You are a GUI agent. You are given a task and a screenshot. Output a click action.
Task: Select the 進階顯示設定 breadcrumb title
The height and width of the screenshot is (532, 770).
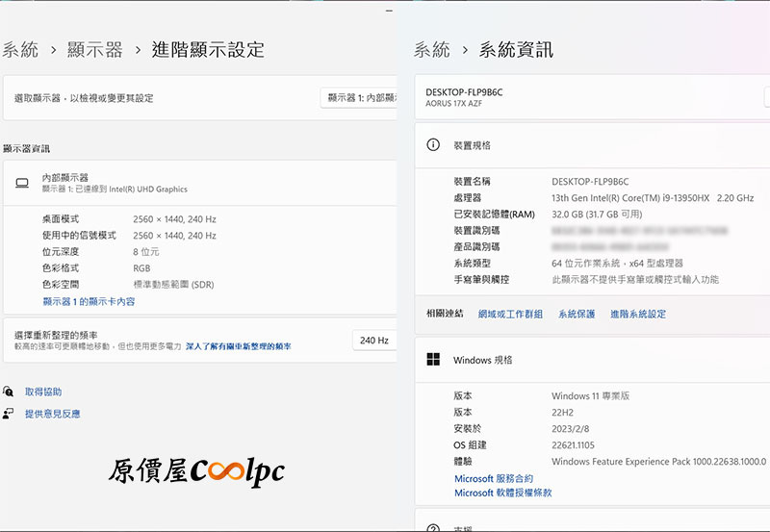click(x=208, y=50)
